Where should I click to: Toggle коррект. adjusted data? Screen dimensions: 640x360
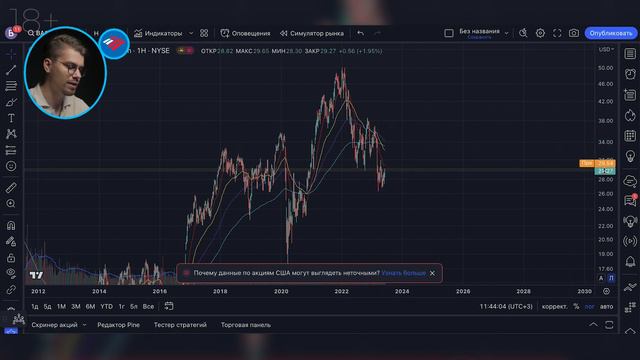click(554, 306)
